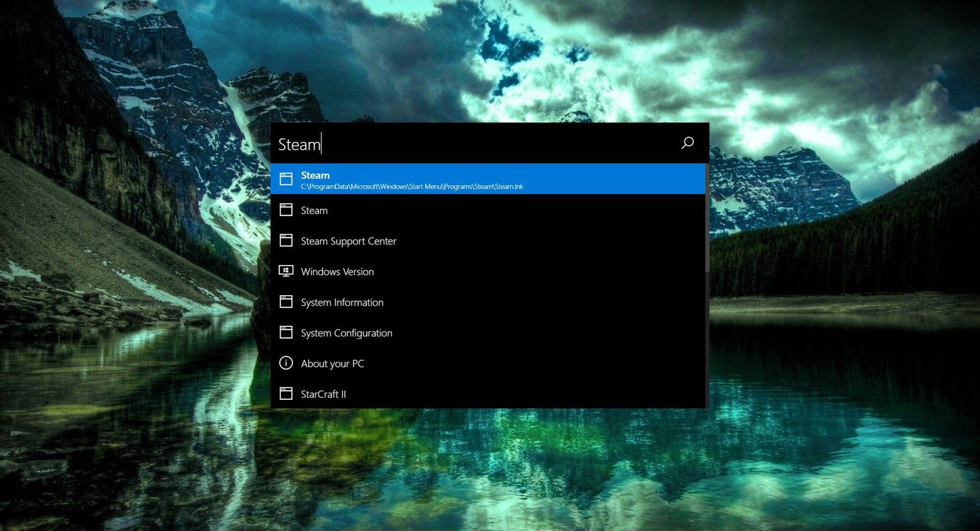Click the System Configuration window icon
980x531 pixels.
point(286,333)
